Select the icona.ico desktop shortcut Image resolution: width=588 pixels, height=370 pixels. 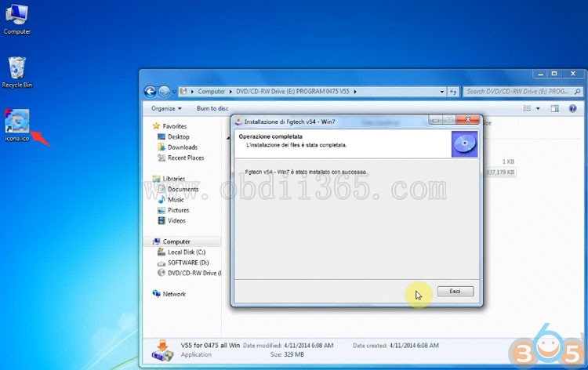(17, 125)
